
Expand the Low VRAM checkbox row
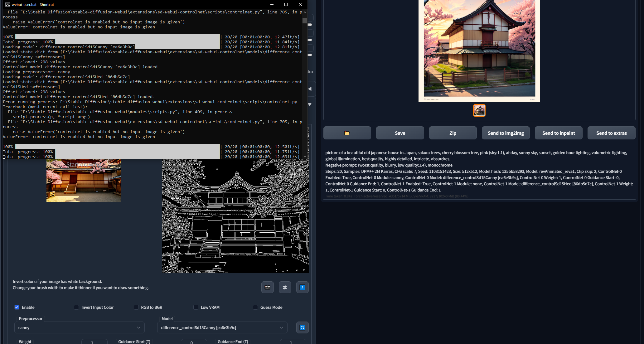196,307
